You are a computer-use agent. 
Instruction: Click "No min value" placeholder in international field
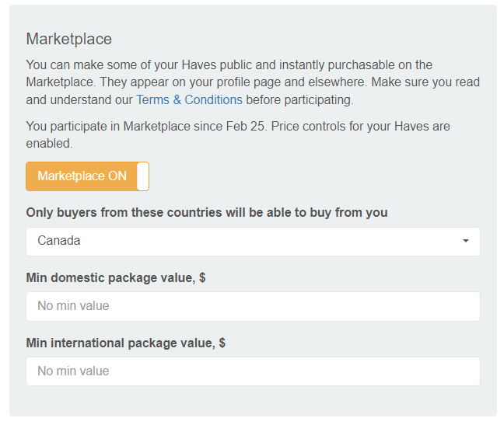point(73,371)
